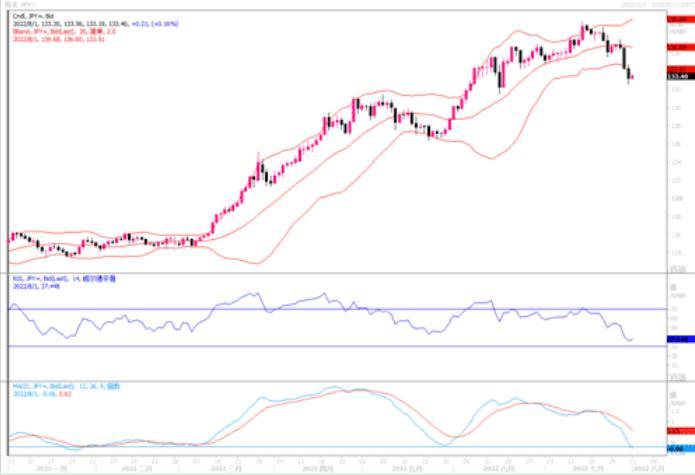This screenshot has height=475, width=695.
Task: Click the black 133.40 current price tag
Action: pos(676,75)
